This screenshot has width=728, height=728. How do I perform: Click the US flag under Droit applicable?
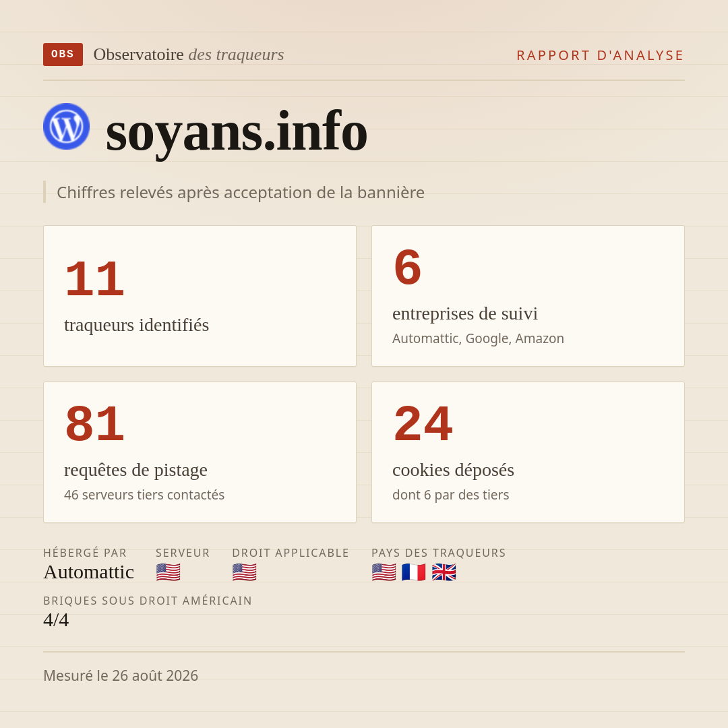tap(244, 572)
